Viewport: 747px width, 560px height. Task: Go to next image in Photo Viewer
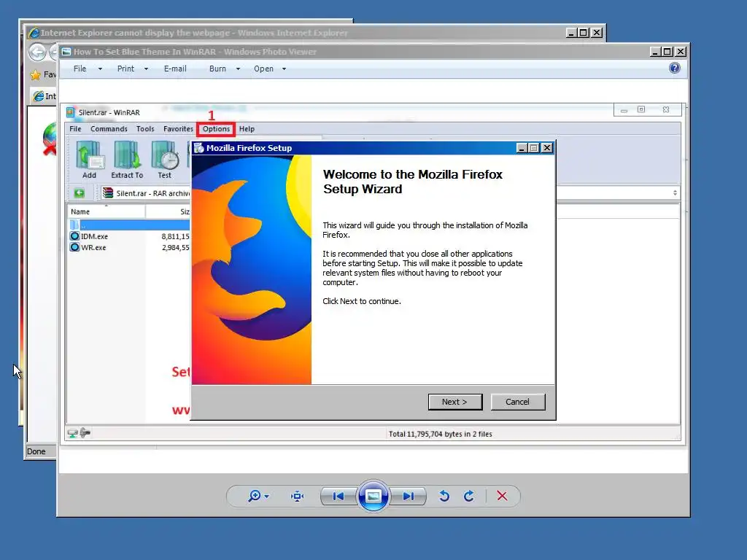(x=409, y=496)
